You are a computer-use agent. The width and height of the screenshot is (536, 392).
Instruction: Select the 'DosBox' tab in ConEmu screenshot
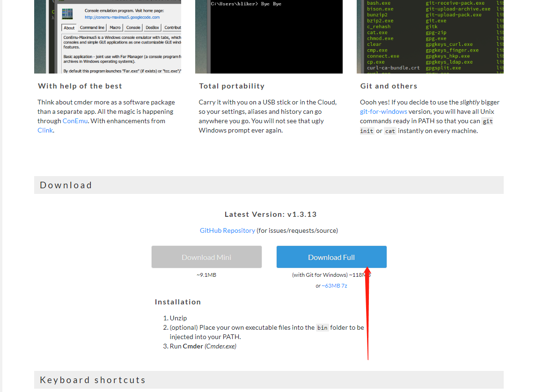(x=152, y=28)
